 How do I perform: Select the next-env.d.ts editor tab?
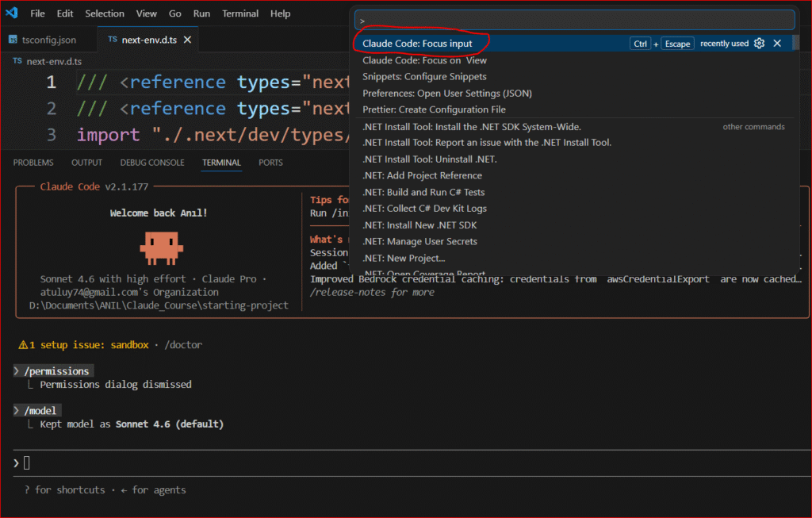149,40
